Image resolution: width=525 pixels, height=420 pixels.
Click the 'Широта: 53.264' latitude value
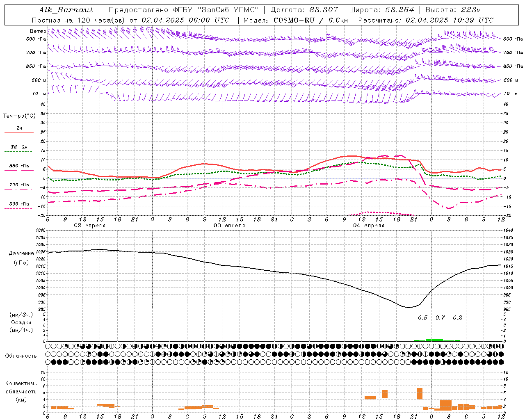[x=381, y=10]
